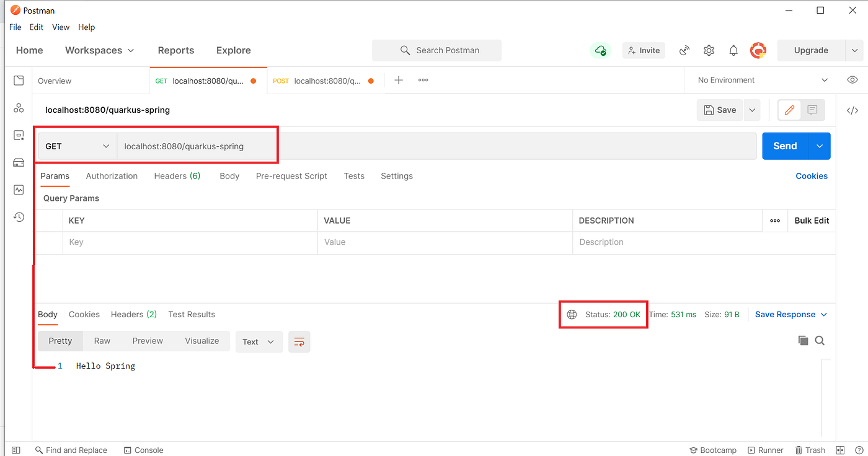The image size is (868, 456).
Task: Click the Invite button
Action: [644, 50]
